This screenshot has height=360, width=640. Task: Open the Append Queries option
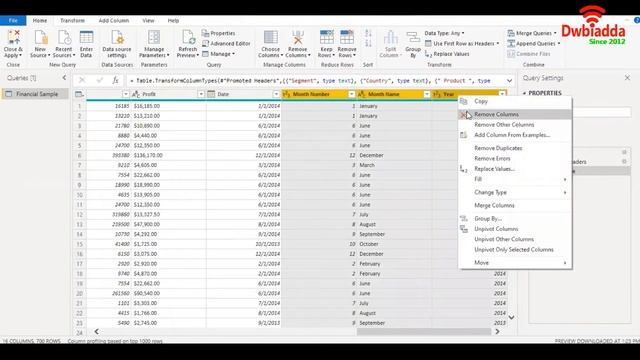click(x=533, y=43)
